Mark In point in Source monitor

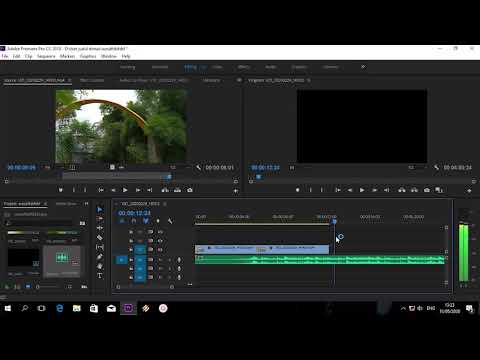click(x=73, y=190)
